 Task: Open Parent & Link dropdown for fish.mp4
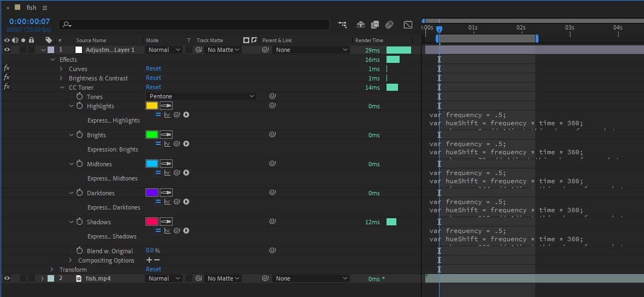(x=311, y=278)
